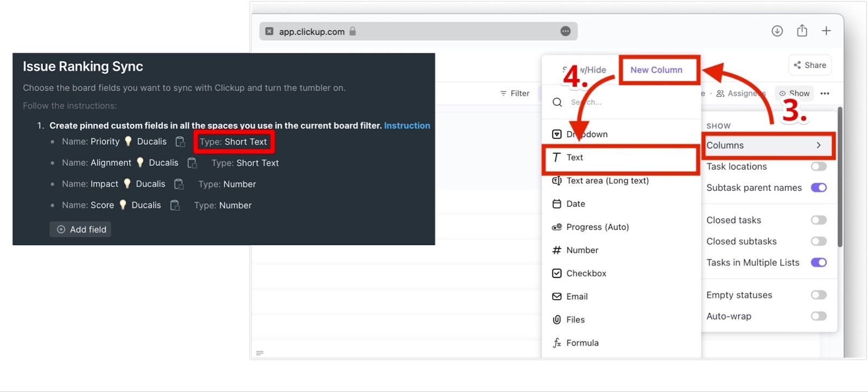Copy the Score field name icon
This screenshot has height=392, width=868.
[x=175, y=205]
